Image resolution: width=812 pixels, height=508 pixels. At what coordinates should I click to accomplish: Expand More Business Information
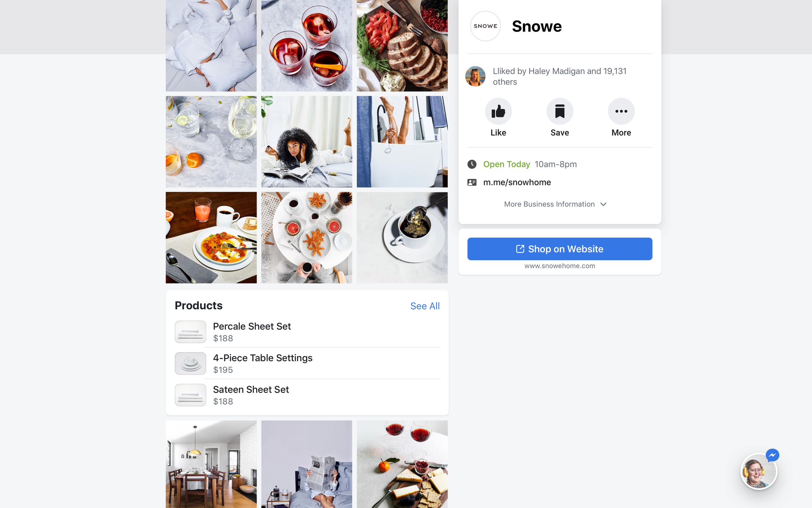(x=555, y=204)
